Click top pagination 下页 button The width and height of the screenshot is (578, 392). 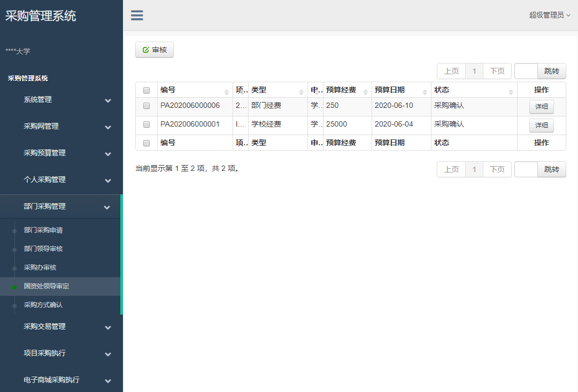point(497,71)
